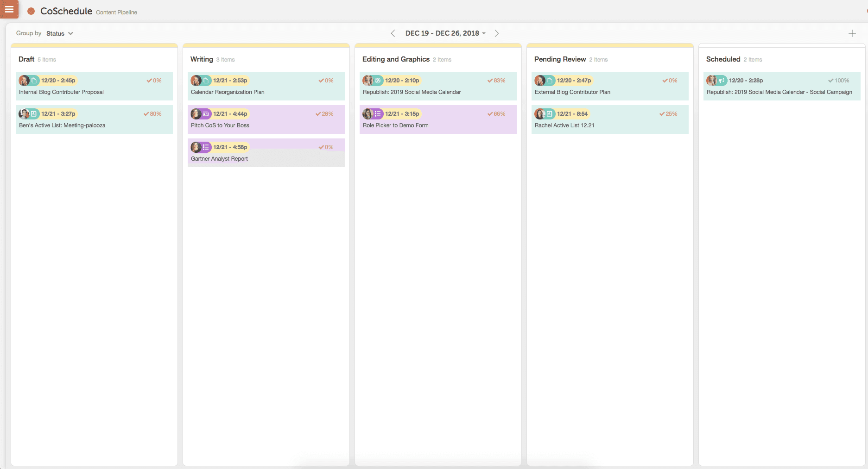Click list icon on Gartner Analyst Report card
868x469 pixels.
[206, 147]
